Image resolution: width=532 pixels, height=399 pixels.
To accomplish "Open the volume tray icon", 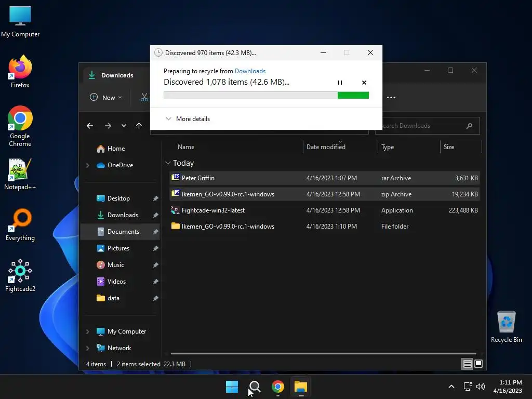I will click(x=481, y=387).
